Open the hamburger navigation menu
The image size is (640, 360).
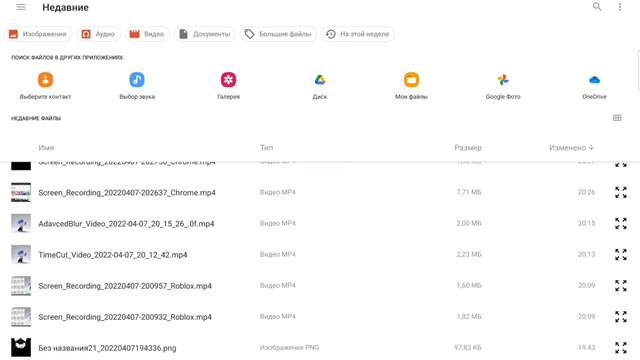21,7
